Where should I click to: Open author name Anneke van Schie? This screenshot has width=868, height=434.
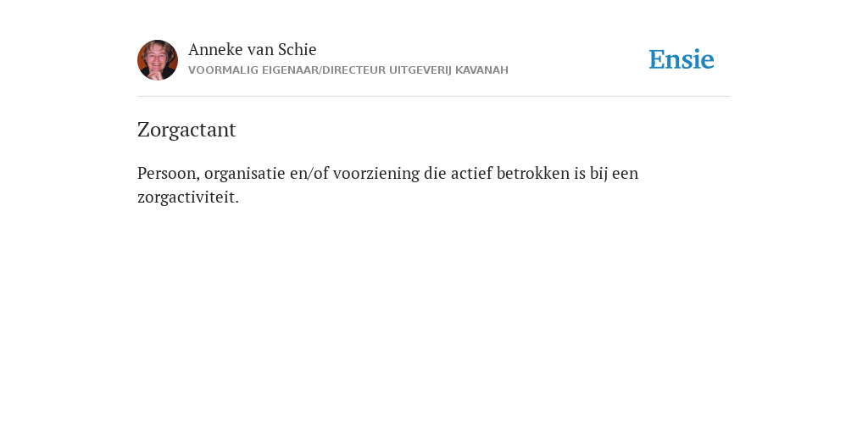pyautogui.click(x=253, y=49)
